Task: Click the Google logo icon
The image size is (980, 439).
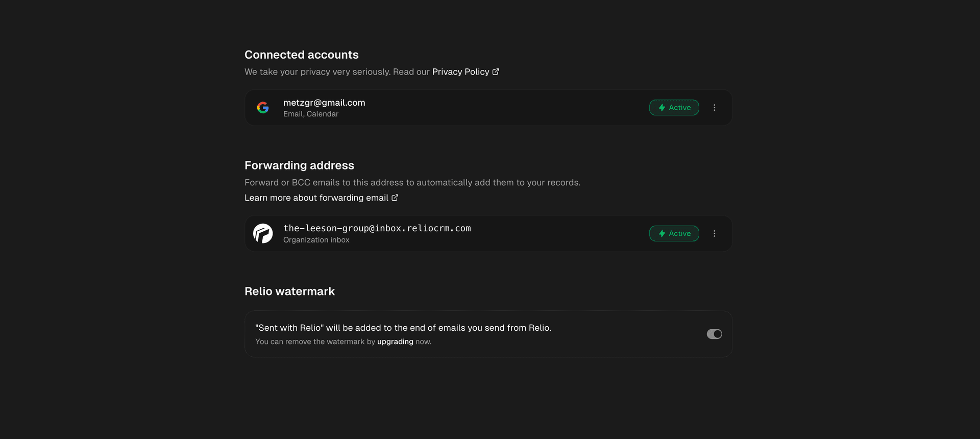Action: coord(263,108)
